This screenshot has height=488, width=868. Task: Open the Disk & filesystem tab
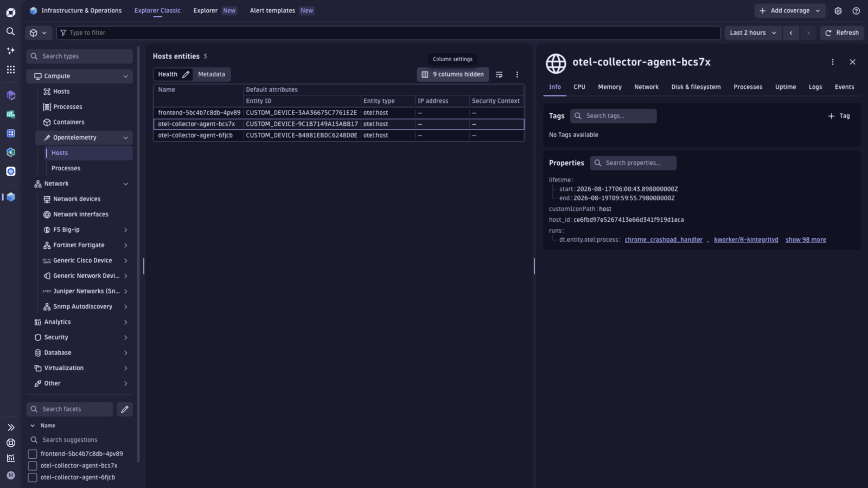point(696,87)
